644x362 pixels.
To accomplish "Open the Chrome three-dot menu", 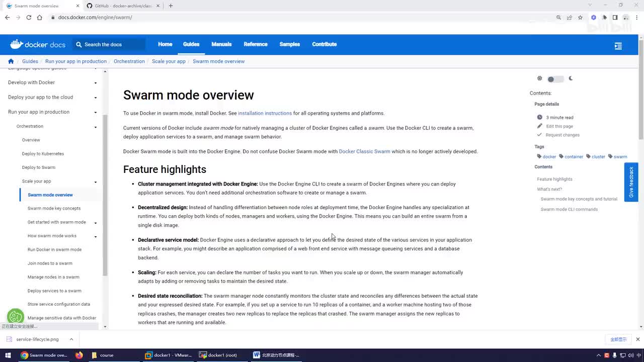I will click(x=636, y=18).
